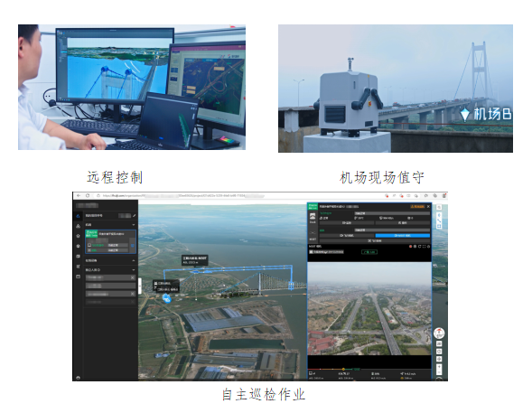Image resolution: width=532 pixels, height=413 pixels.
Task: Collapse the first section with the down chevron
Action: (x=134, y=225)
